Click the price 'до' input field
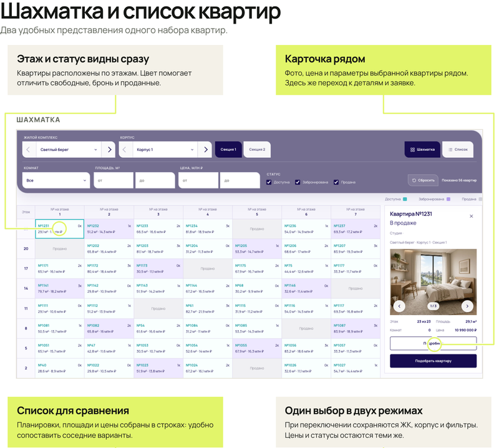This screenshot has width=499, height=448. point(240,180)
